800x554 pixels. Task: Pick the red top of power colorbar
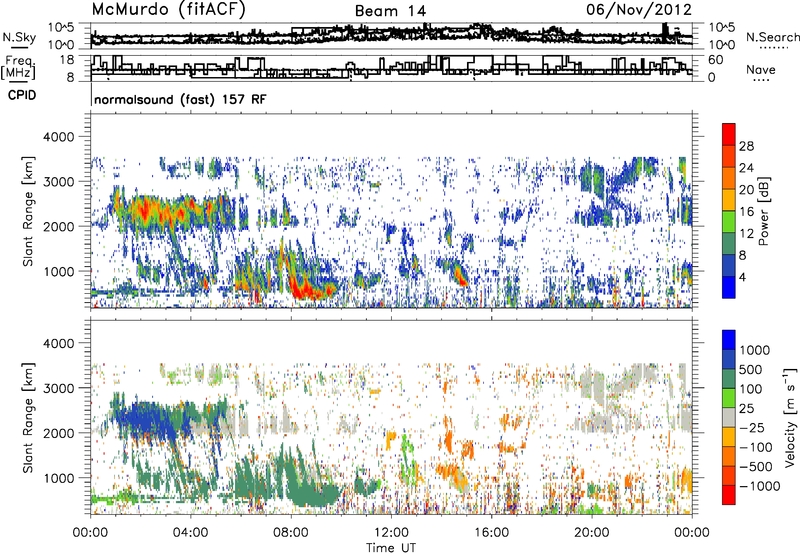pos(729,134)
